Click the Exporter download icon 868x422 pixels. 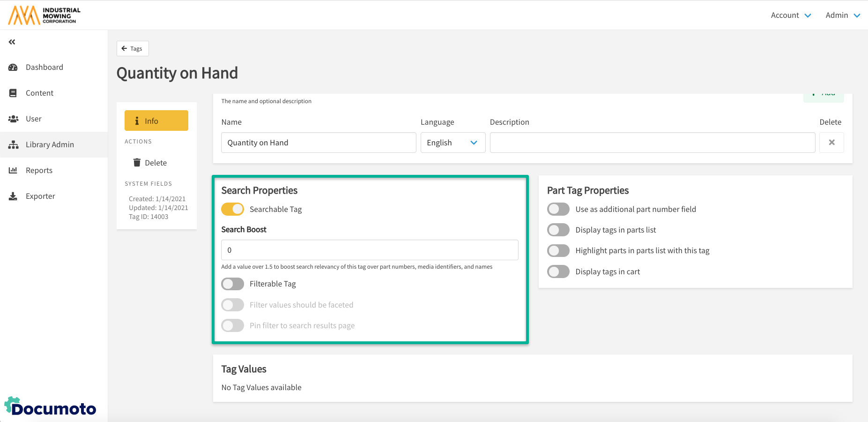coord(13,196)
